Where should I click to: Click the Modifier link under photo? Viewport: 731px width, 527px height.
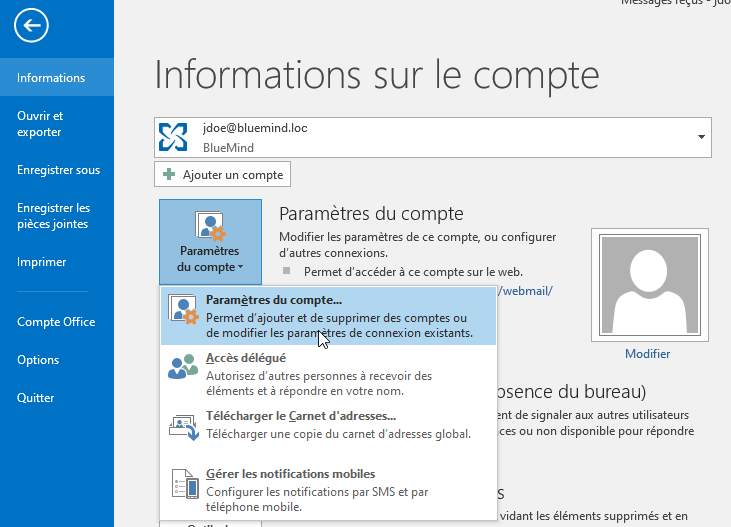[x=647, y=354]
